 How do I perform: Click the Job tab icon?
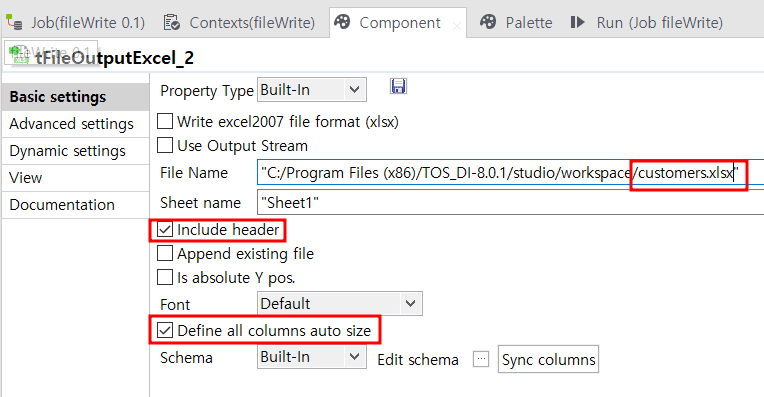(14, 22)
